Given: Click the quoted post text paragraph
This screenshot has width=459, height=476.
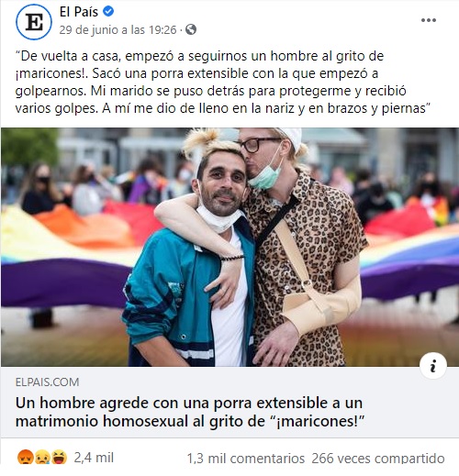Looking at the screenshot, I should [x=223, y=83].
